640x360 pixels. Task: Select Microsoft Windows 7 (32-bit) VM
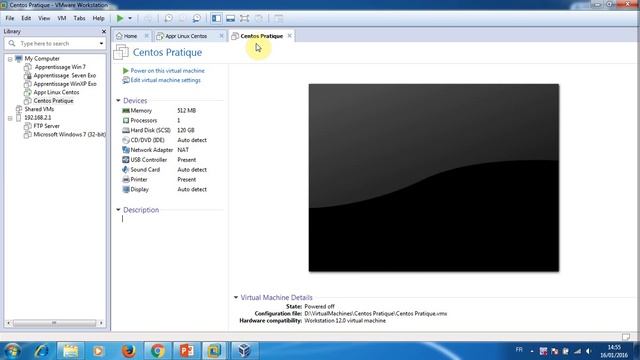pyautogui.click(x=69, y=134)
